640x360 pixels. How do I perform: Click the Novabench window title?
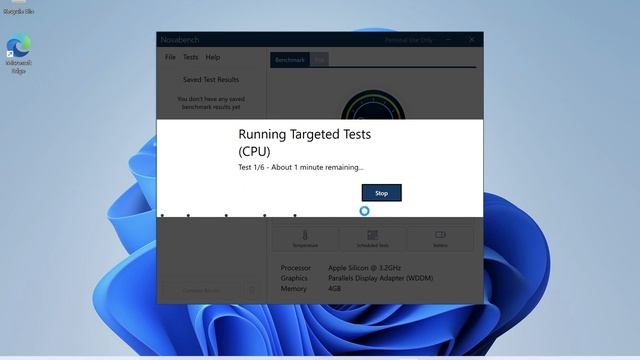180,40
